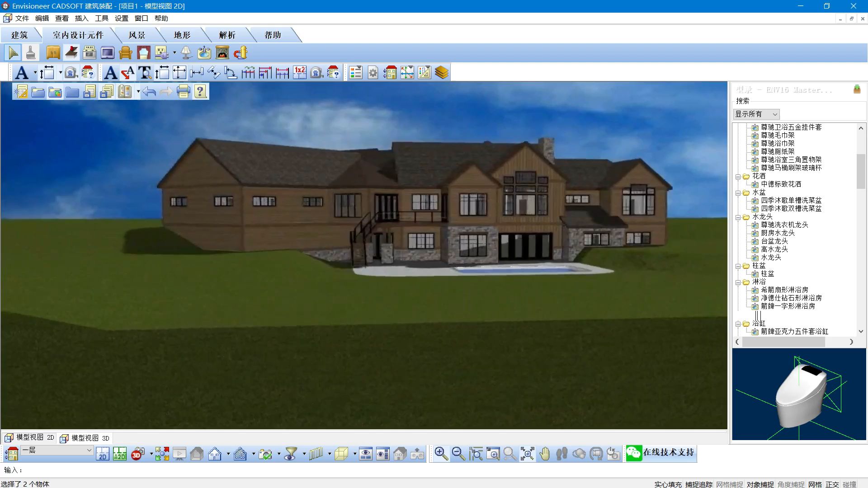This screenshot has height=488, width=868.
Task: Click 在线技术支持 WeChat button
Action: (x=661, y=453)
